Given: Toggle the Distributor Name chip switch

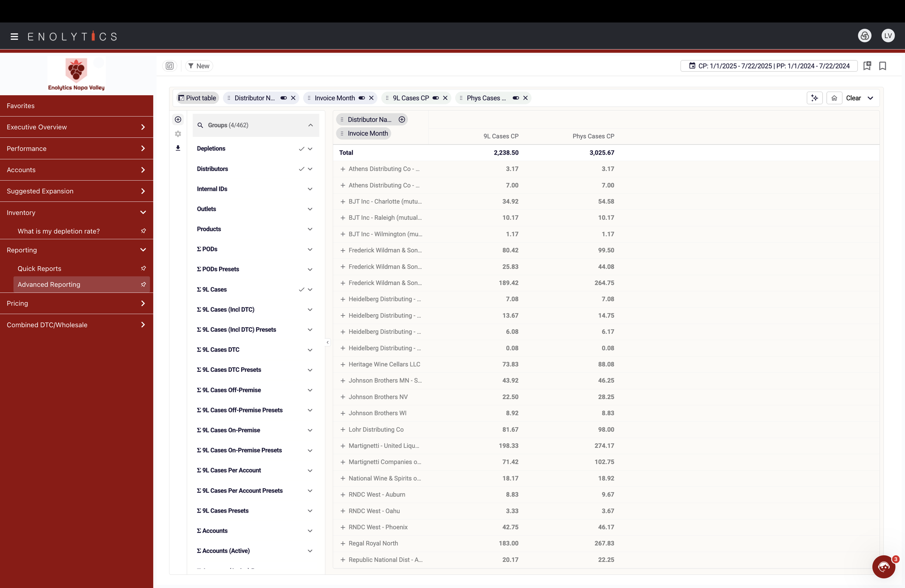Looking at the screenshot, I should 284,98.
